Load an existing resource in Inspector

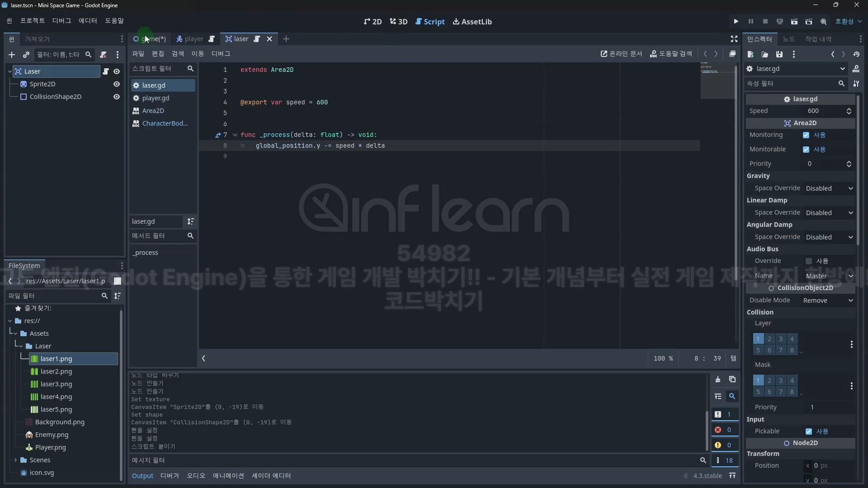click(x=765, y=54)
